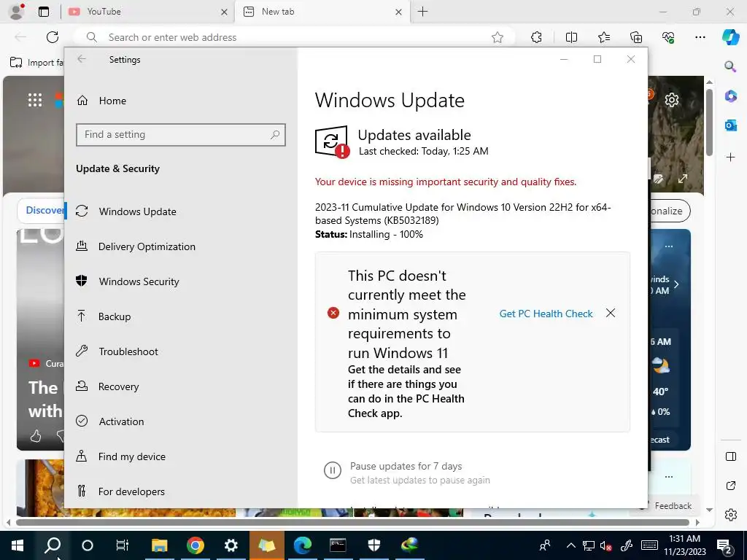Close the YouTube tab
The width and height of the screenshot is (747, 560).
click(224, 12)
